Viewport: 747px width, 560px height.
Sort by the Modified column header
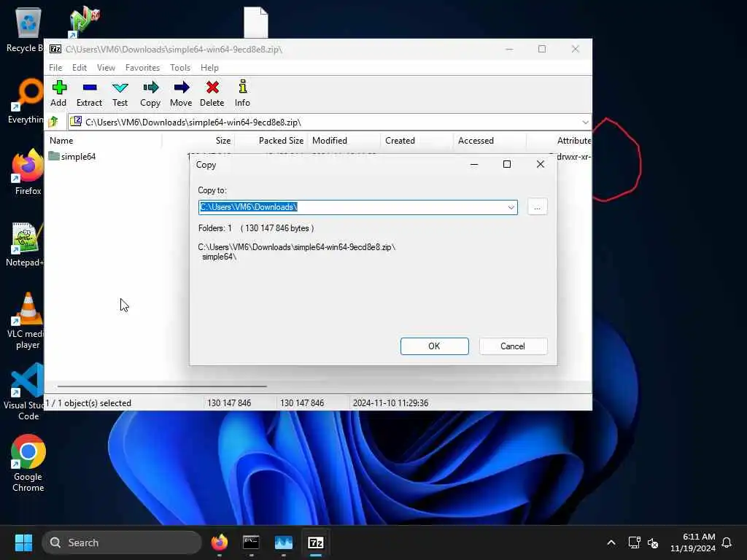(x=344, y=141)
